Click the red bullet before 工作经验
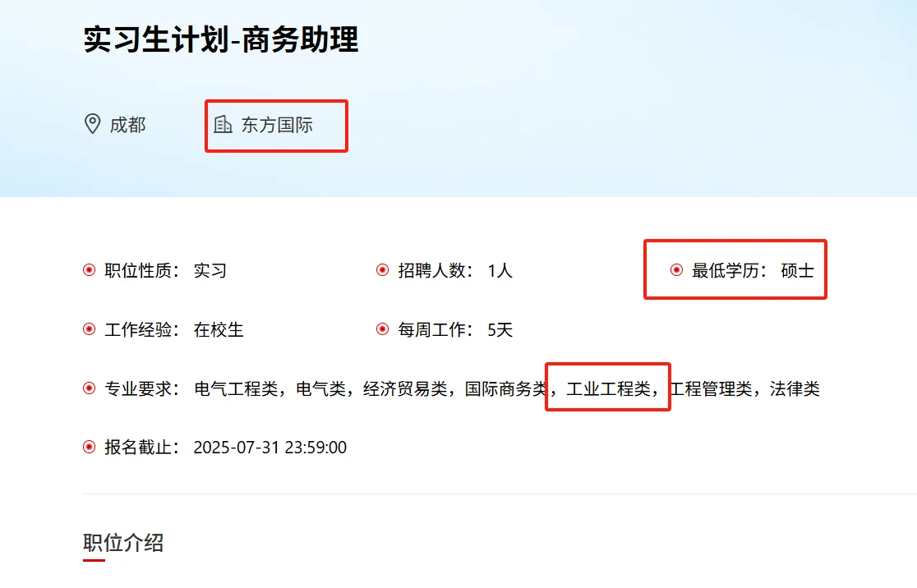 89,329
